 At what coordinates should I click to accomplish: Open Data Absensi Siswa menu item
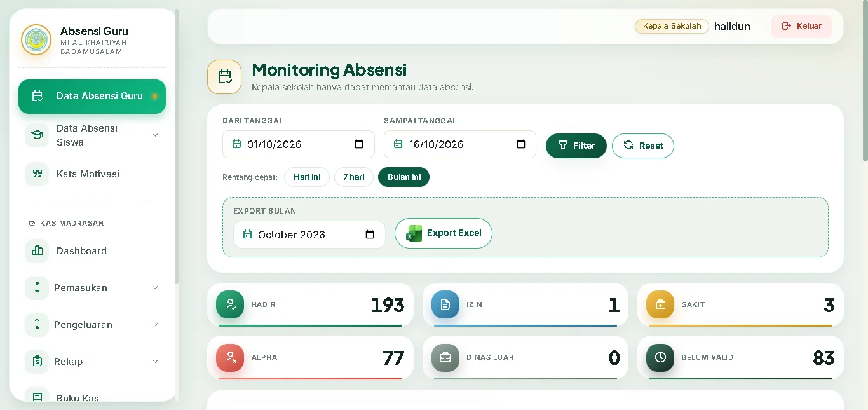pyautogui.click(x=92, y=135)
